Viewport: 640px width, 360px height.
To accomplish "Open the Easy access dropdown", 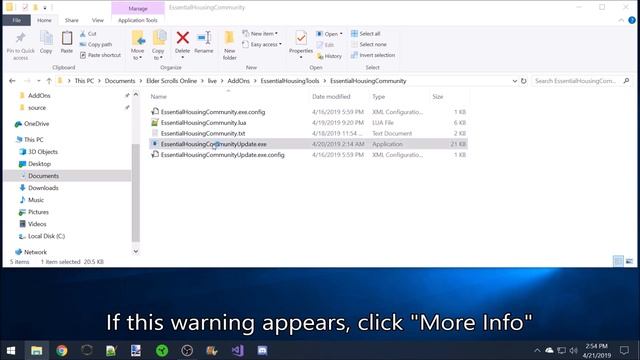I will pyautogui.click(x=262, y=44).
